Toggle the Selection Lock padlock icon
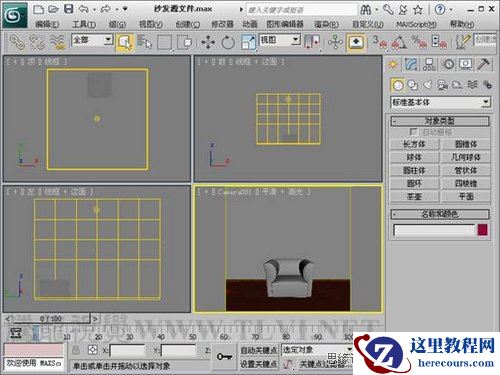The width and height of the screenshot is (500, 375). (x=76, y=350)
